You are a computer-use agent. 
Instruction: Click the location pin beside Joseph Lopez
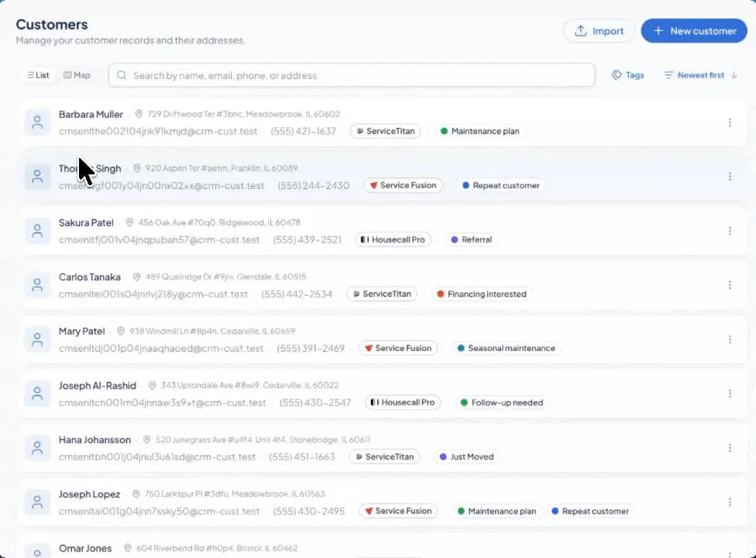tap(136, 494)
